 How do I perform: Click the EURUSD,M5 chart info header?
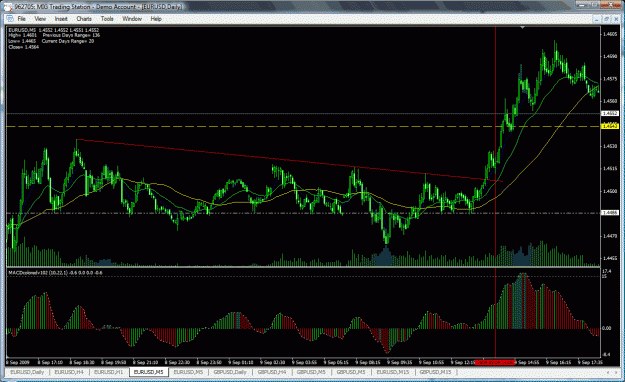[53, 30]
